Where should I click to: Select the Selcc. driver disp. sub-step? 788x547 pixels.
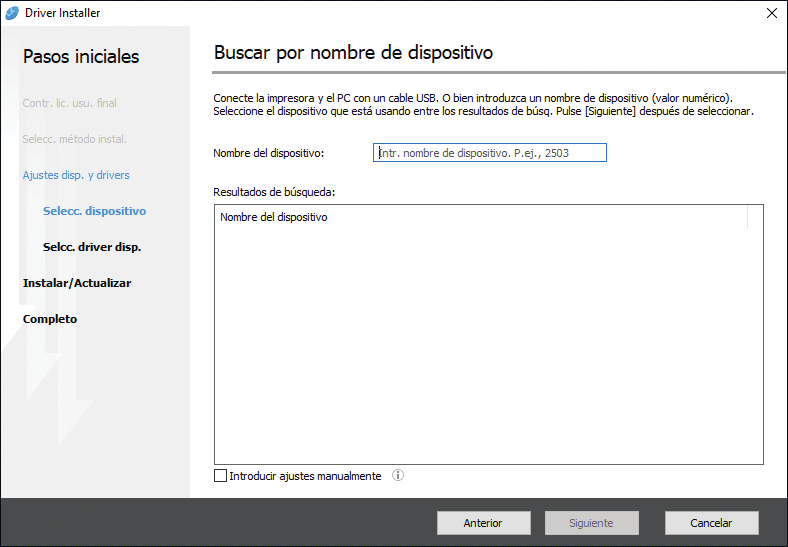point(92,247)
